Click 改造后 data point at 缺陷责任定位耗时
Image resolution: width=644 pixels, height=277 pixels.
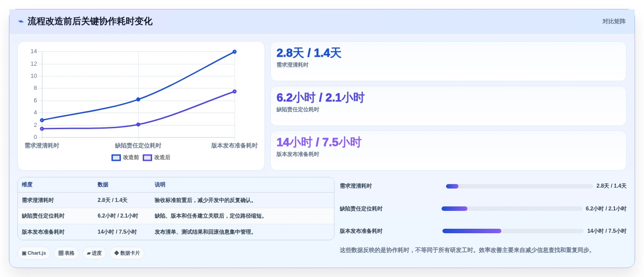[x=138, y=125]
